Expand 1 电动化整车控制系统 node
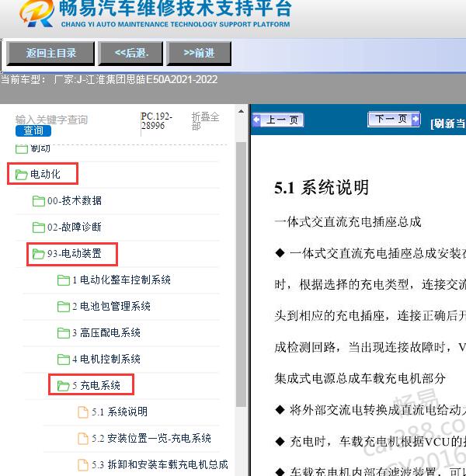This screenshot has height=476, width=466. [121, 280]
